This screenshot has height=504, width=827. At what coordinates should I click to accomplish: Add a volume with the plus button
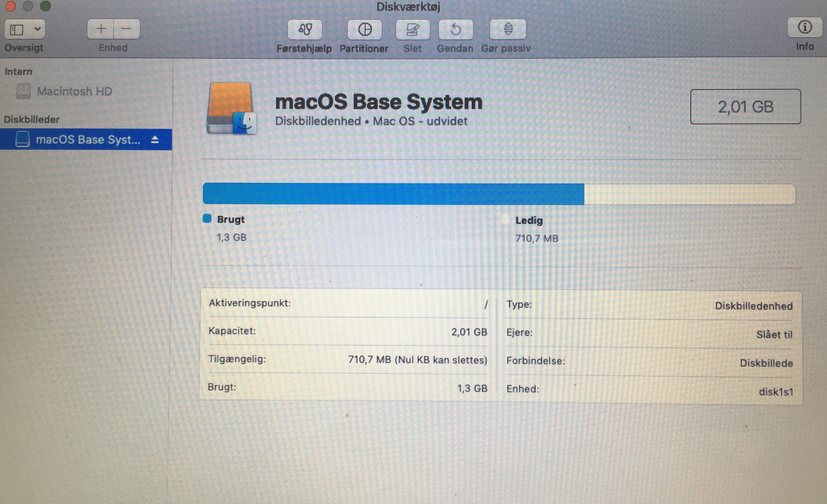coord(101,29)
